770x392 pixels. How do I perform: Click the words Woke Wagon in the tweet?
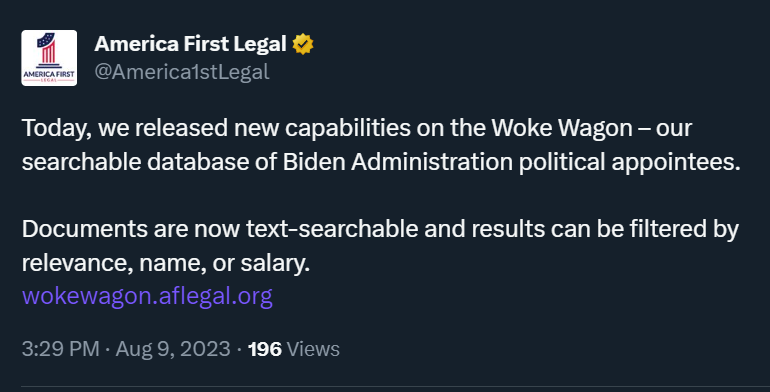coord(562,128)
